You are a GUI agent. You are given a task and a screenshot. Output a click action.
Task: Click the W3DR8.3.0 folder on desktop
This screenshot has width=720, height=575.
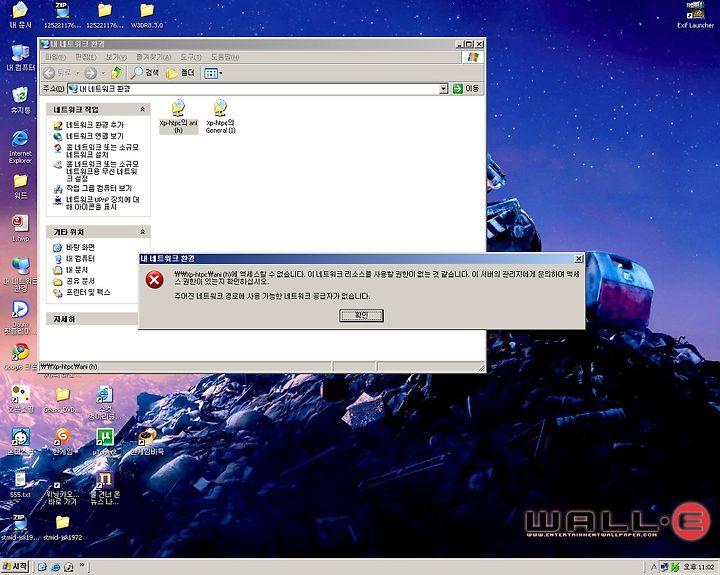click(x=147, y=15)
